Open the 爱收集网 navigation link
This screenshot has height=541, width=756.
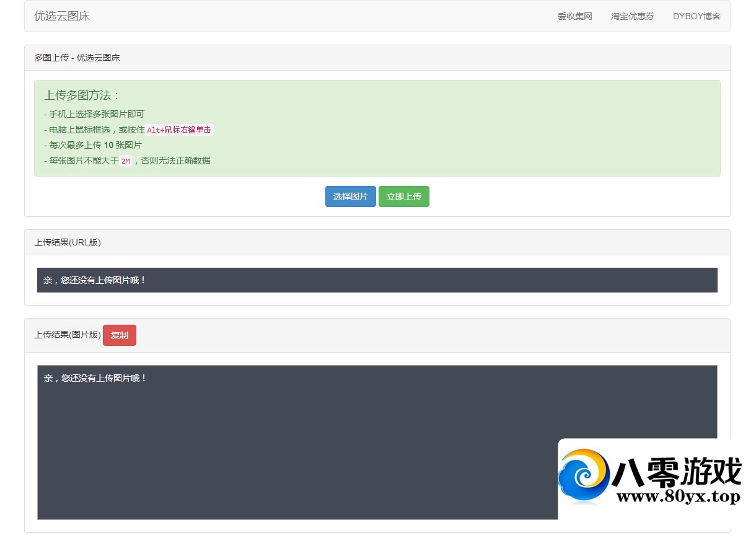point(574,16)
